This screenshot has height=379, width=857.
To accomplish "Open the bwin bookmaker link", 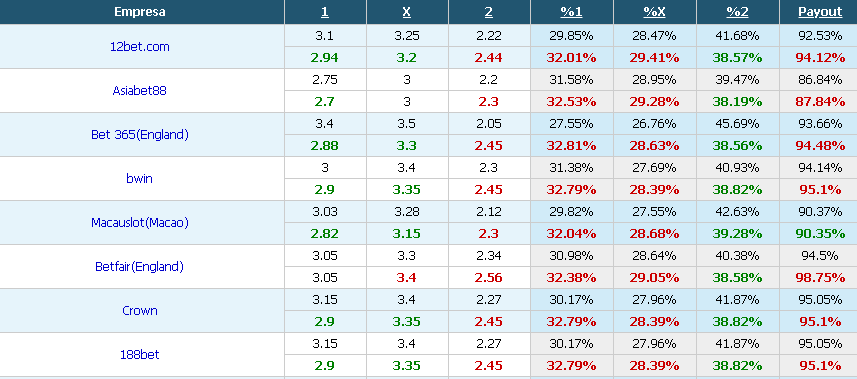I will point(139,178).
